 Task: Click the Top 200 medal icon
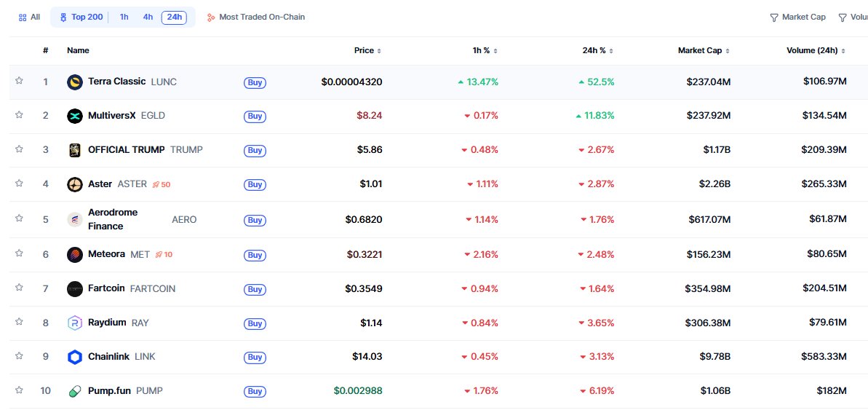point(63,17)
